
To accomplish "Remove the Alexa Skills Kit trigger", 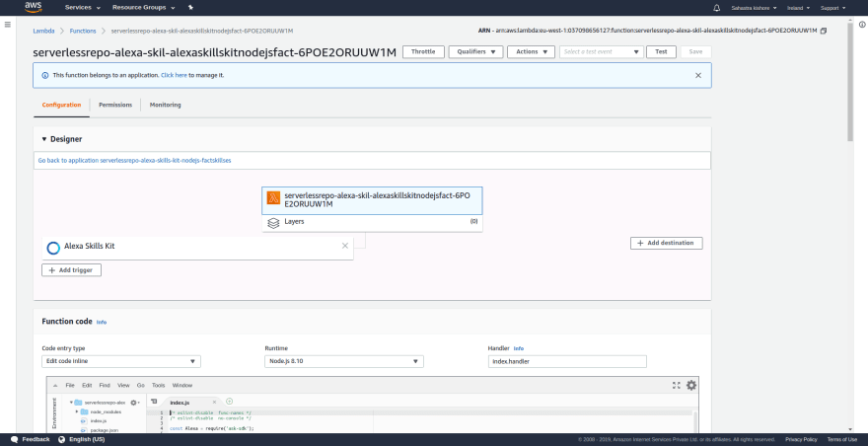I will [x=345, y=246].
